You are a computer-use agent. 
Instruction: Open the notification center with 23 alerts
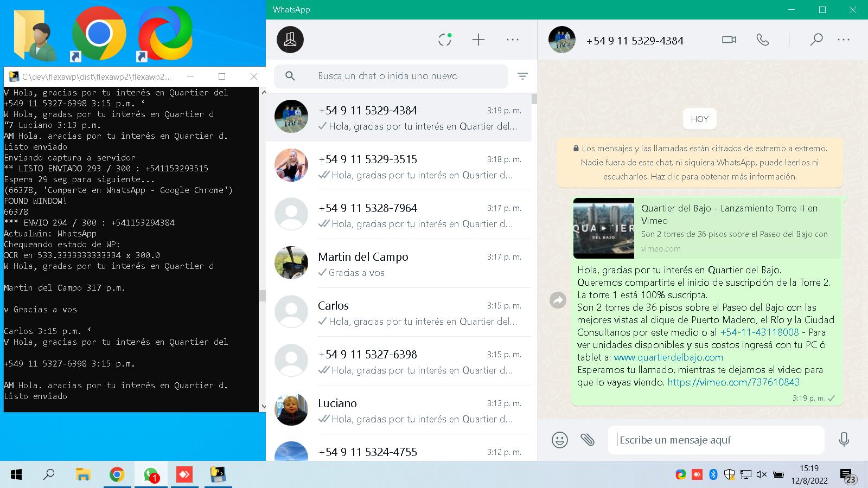click(x=848, y=476)
